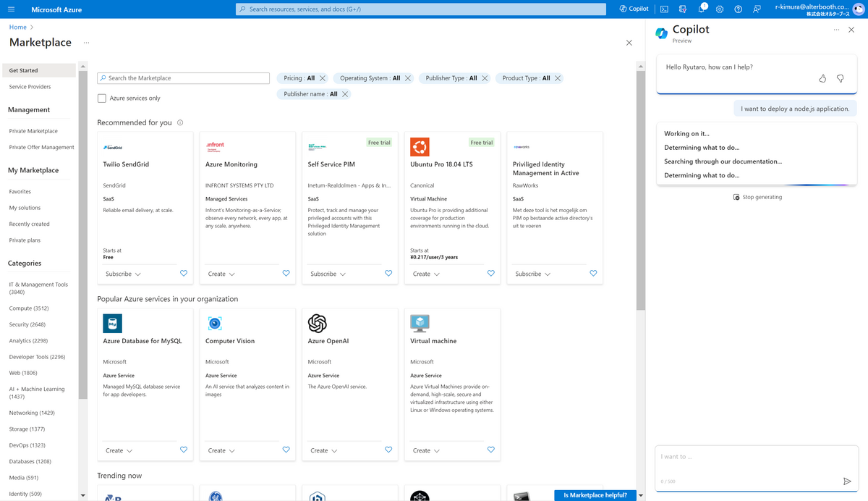Open the Azure OpenAI offer title
This screenshot has width=868, height=501.
pos(328,341)
